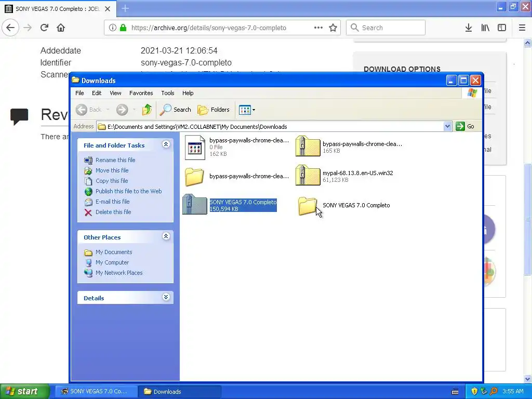Open a new browser tab
This screenshot has height=399, width=532.
[125, 8]
